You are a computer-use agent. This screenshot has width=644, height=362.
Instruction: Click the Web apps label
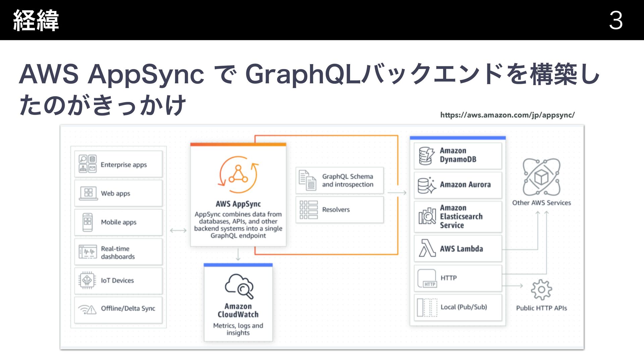coord(115,193)
